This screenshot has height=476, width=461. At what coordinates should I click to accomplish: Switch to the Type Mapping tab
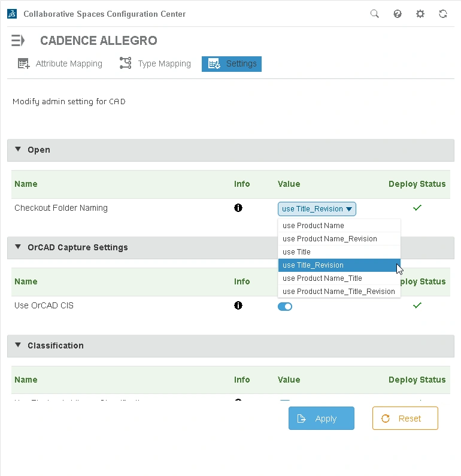click(156, 63)
